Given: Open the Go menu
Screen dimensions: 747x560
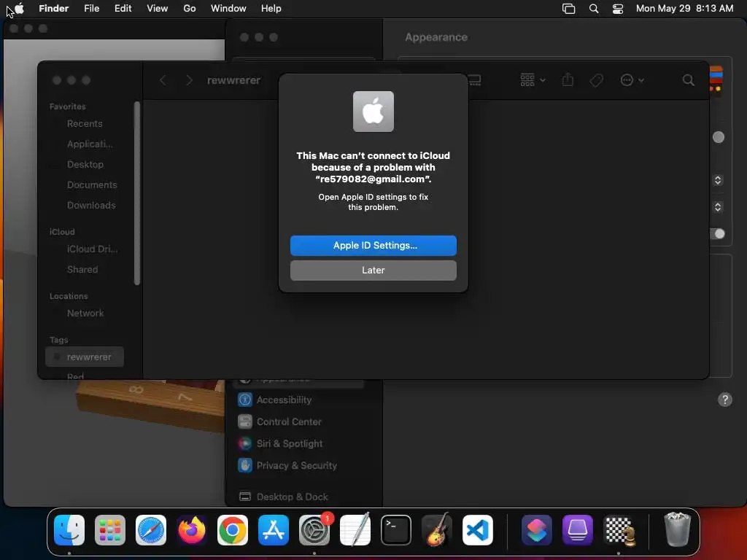Looking at the screenshot, I should 190,8.
